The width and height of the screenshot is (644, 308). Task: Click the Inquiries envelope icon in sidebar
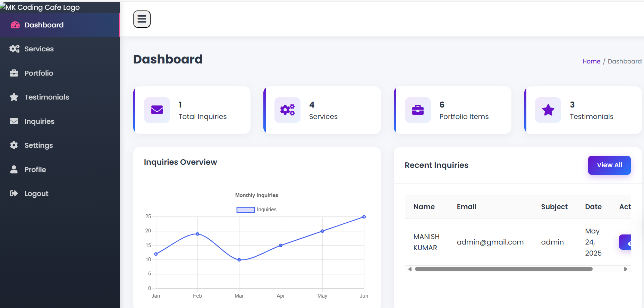coord(14,121)
